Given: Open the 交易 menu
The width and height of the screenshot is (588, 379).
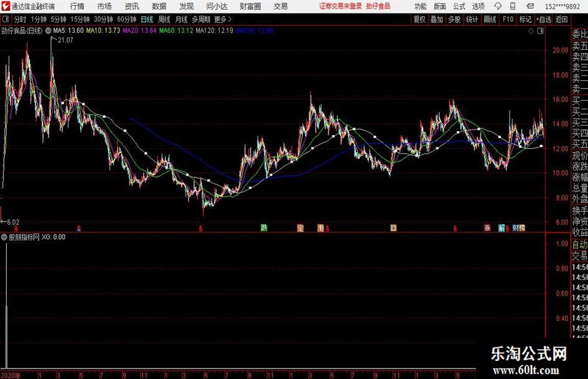Looking at the screenshot, I should (281, 6).
